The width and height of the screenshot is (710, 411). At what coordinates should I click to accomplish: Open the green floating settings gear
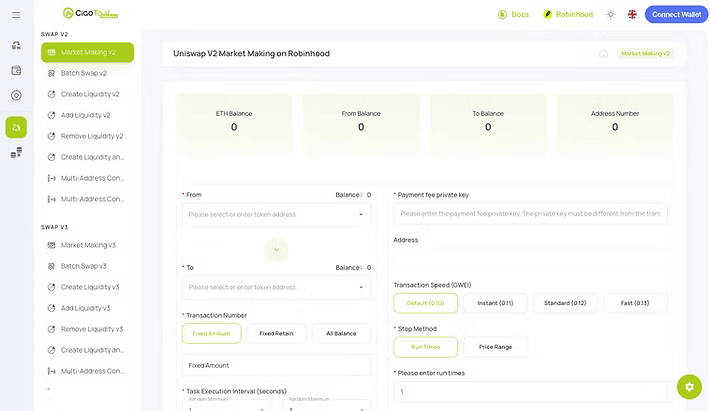point(689,387)
